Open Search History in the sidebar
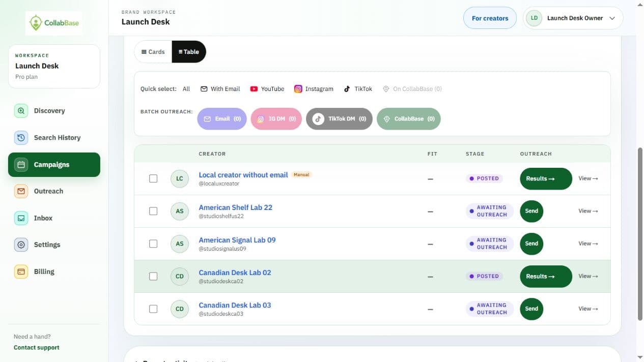The height and width of the screenshot is (362, 644). (54, 138)
